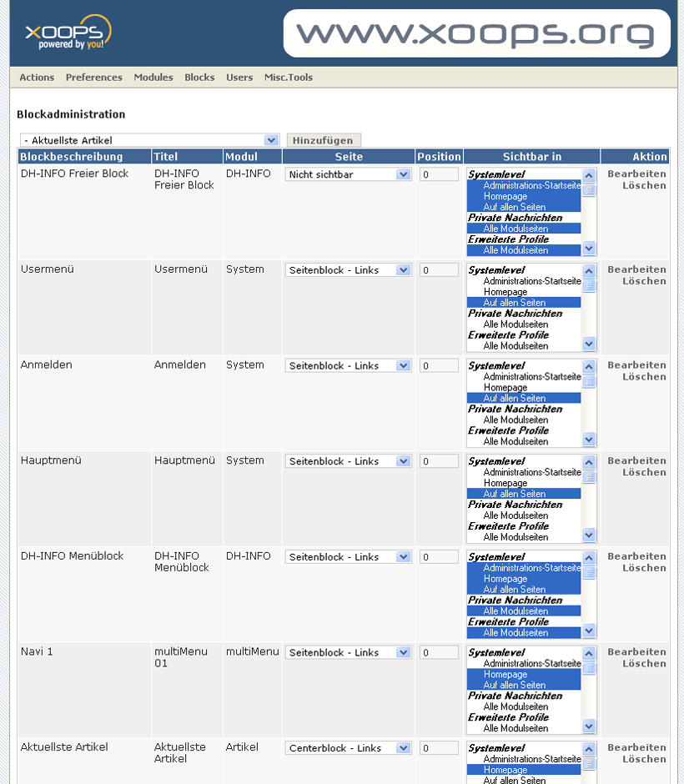The width and height of the screenshot is (684, 784).
Task: Click Bearbeiten for DH-INFO Freier Block
Action: tap(637, 174)
